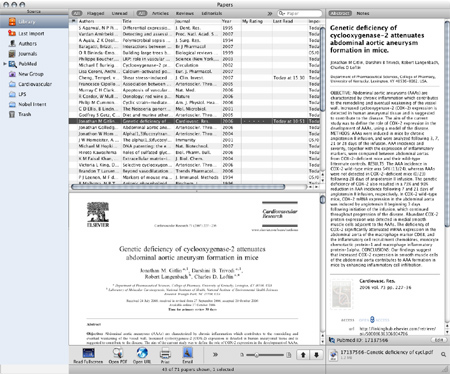Sort by the Title column header
Screen dimensions: 450x374
pyautogui.click(x=148, y=21)
